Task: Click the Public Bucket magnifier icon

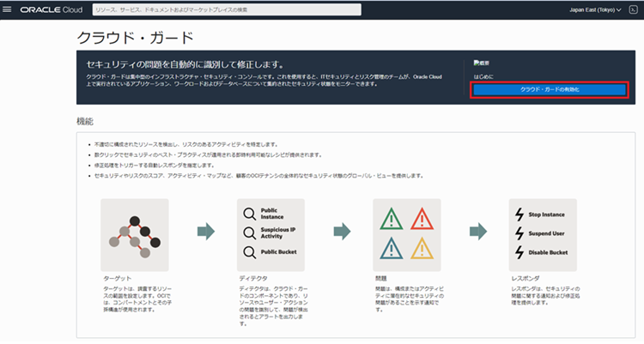Action: [249, 251]
